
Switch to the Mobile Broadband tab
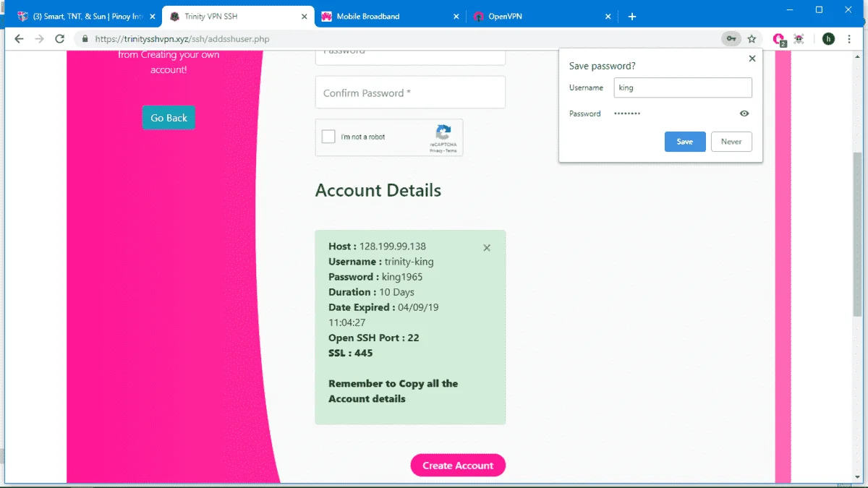point(389,17)
